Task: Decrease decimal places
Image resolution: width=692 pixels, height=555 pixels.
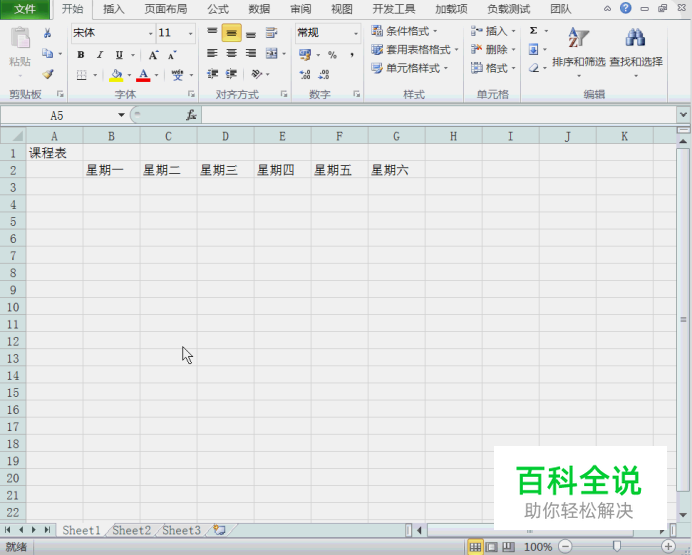Action: point(324,74)
